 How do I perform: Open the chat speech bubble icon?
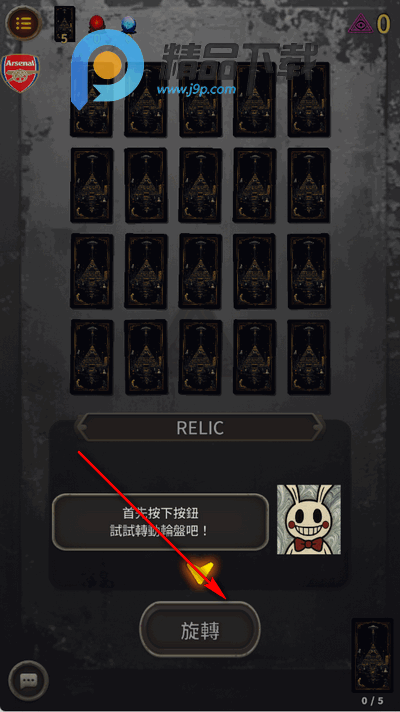click(29, 680)
